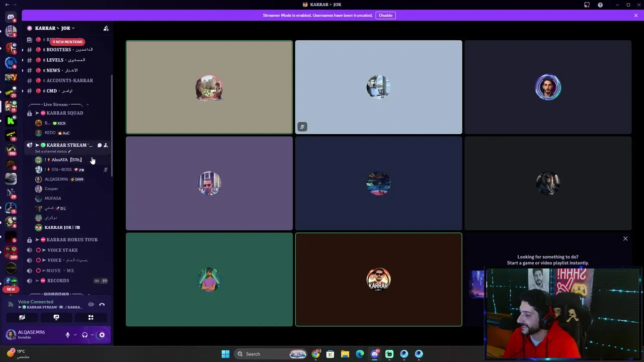Open weather widget showing 19°C

tap(18, 353)
